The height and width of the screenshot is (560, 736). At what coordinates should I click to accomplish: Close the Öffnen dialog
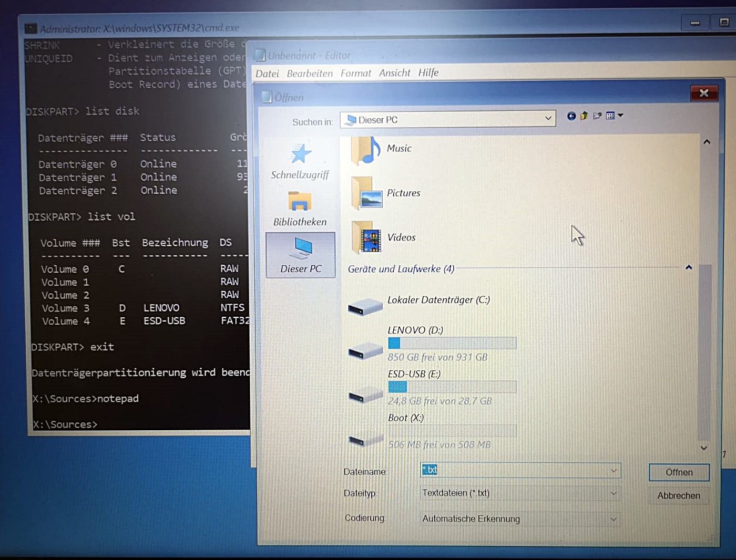click(704, 93)
